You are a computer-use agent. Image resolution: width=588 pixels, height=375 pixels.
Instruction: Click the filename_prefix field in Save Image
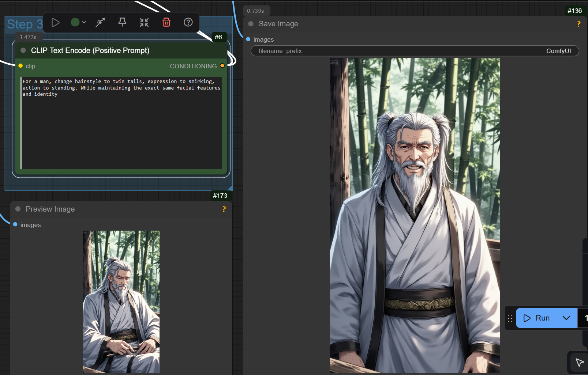pyautogui.click(x=415, y=51)
